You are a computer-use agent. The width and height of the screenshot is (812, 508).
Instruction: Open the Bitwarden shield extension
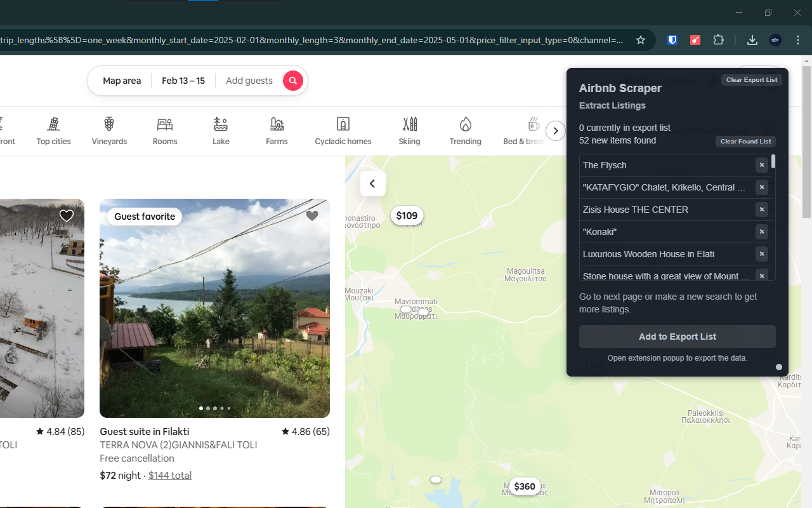tap(672, 40)
